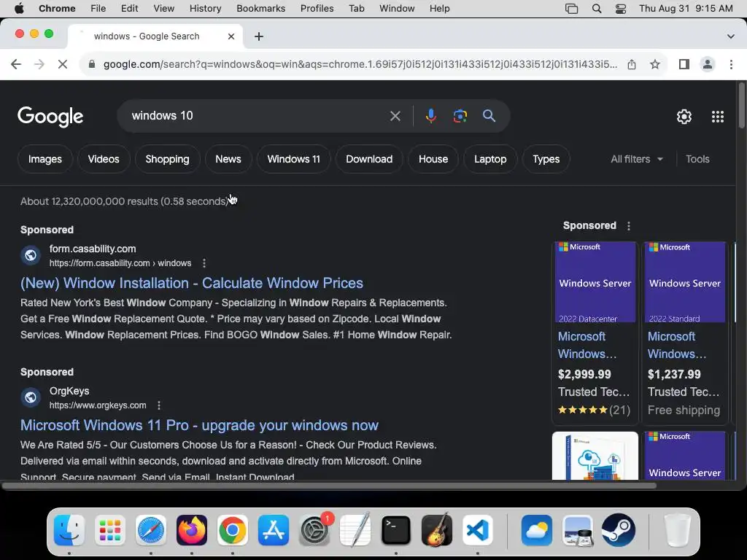Open options for OrgKeys ad
This screenshot has height=560, width=747.
159,405
